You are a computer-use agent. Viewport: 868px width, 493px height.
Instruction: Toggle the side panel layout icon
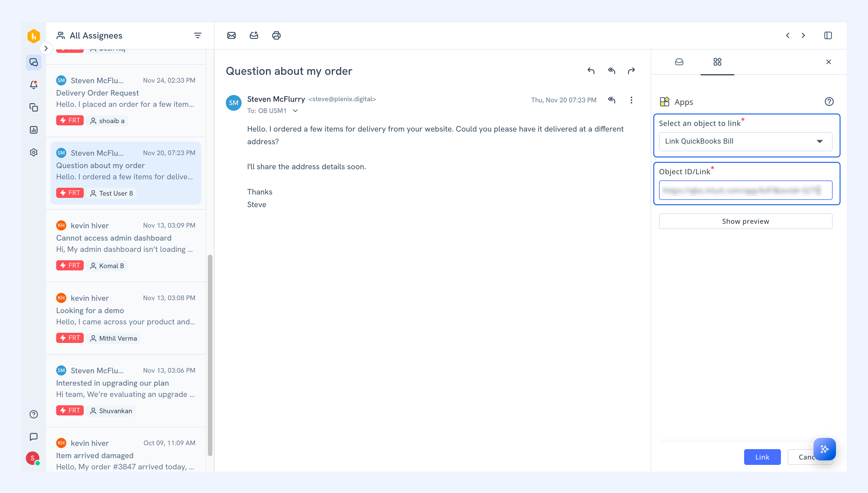[x=828, y=35]
